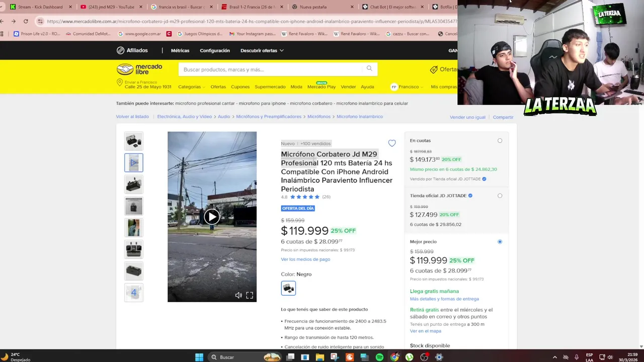This screenshot has width=644, height=362.
Task: Add product to favorites with heart icon
Action: point(392,143)
